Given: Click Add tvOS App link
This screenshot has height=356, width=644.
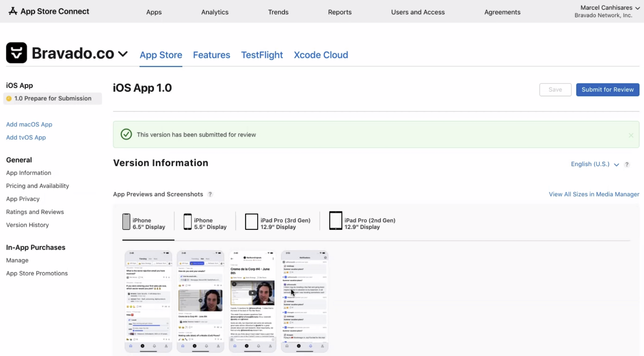Looking at the screenshot, I should pos(26,137).
